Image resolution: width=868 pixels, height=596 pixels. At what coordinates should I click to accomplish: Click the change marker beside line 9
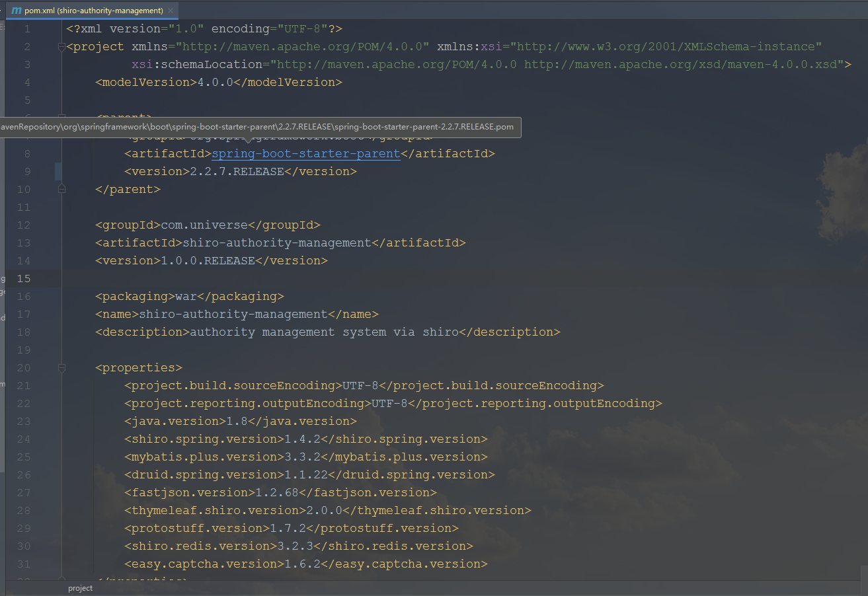pyautogui.click(x=58, y=170)
